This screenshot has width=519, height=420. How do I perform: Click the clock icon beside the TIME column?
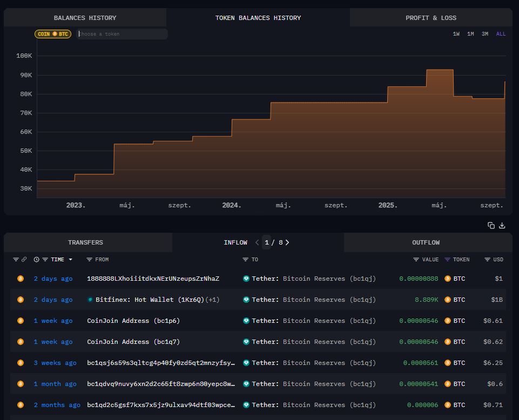[36, 260]
